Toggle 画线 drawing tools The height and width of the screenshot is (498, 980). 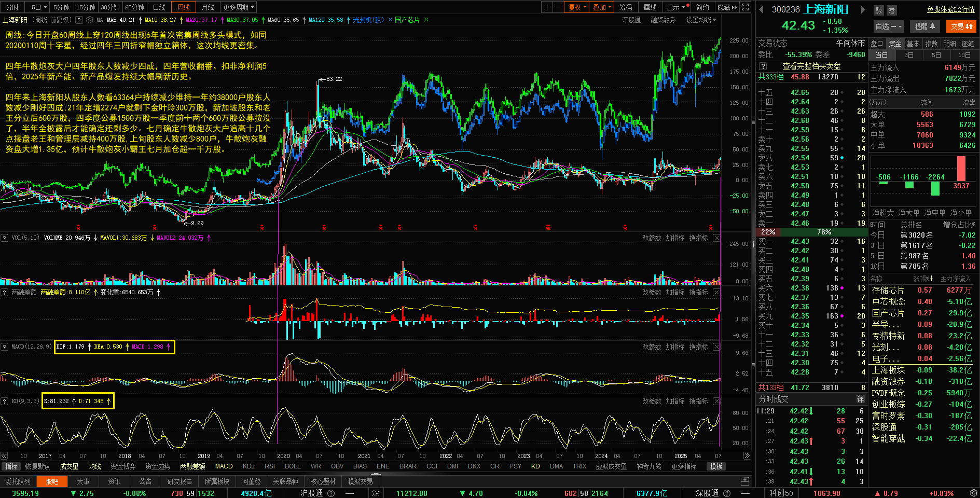pos(650,7)
